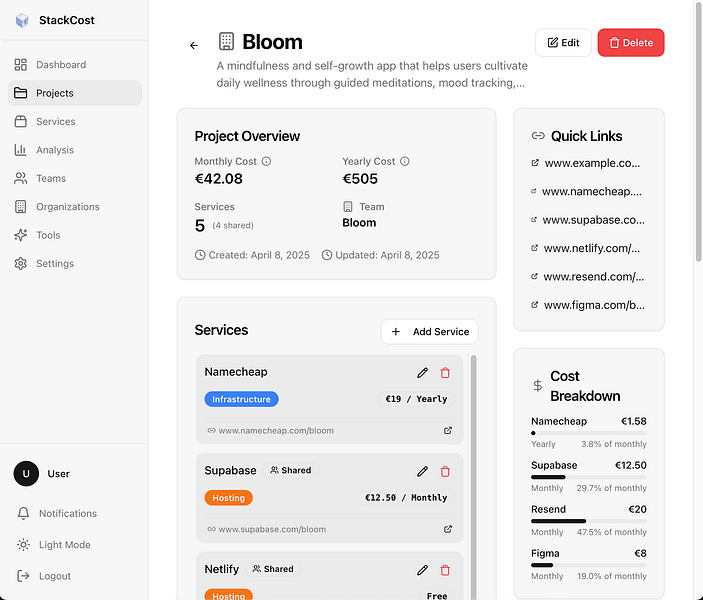This screenshot has height=600, width=703.
Task: Click the StackCost cube logo icon
Action: click(22, 20)
